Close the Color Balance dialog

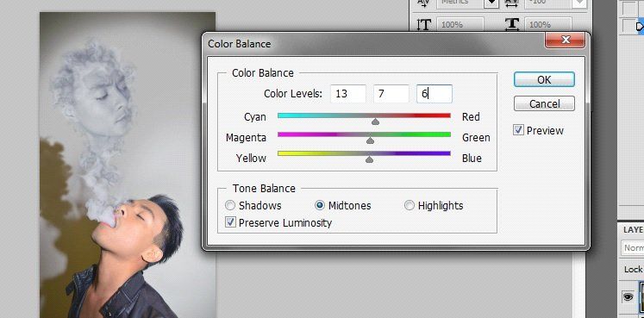tap(566, 41)
